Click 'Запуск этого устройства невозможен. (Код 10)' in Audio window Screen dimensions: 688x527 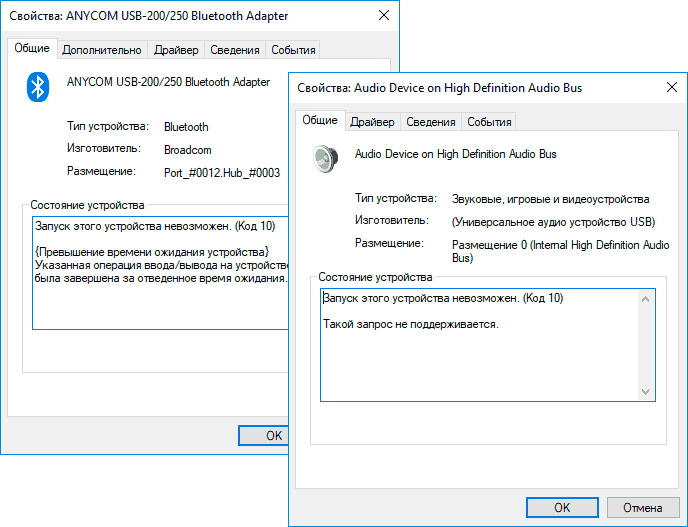coord(443,298)
